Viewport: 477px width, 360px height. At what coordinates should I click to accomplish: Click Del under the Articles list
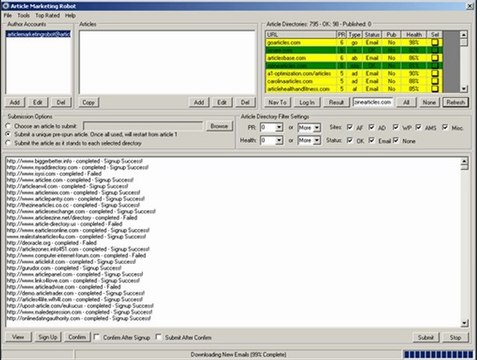(245, 102)
